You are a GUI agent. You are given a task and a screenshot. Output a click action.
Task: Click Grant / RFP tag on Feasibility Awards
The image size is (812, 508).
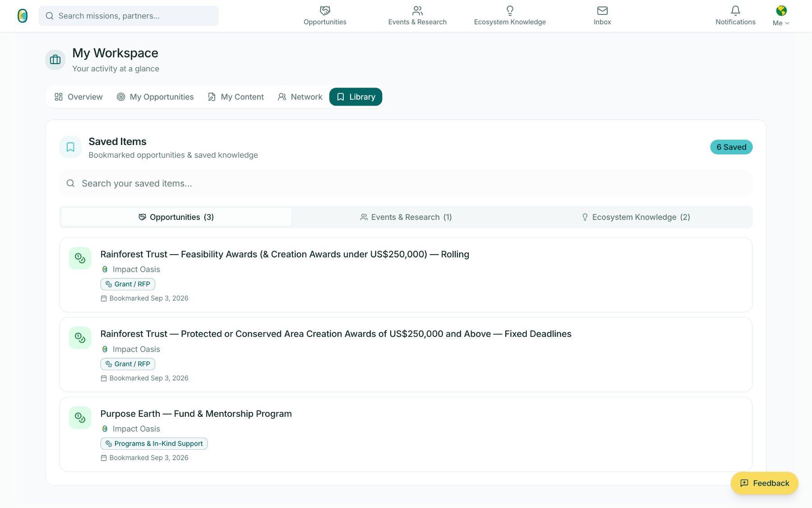(128, 284)
